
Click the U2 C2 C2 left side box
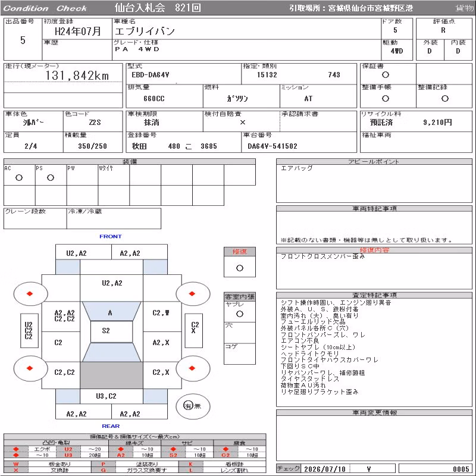(29, 331)
